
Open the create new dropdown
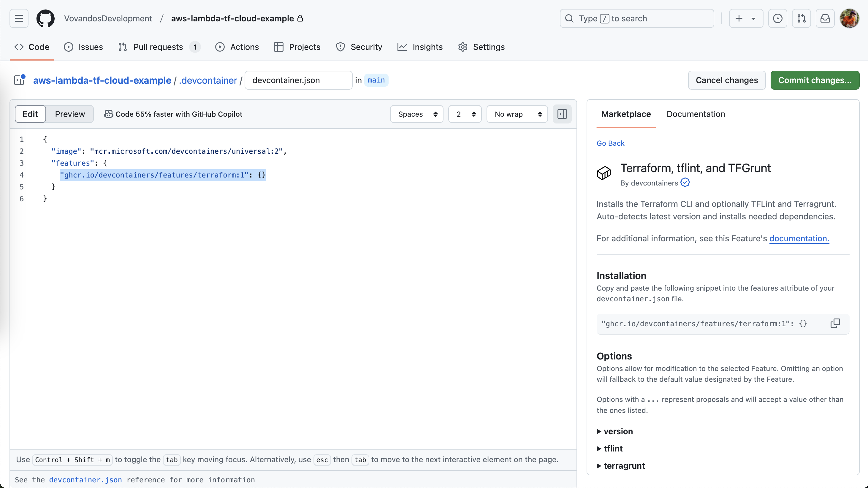[x=745, y=18]
